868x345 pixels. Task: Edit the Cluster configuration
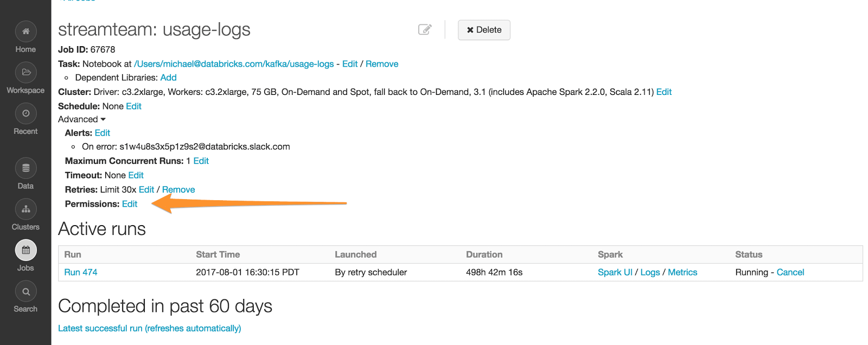(663, 92)
